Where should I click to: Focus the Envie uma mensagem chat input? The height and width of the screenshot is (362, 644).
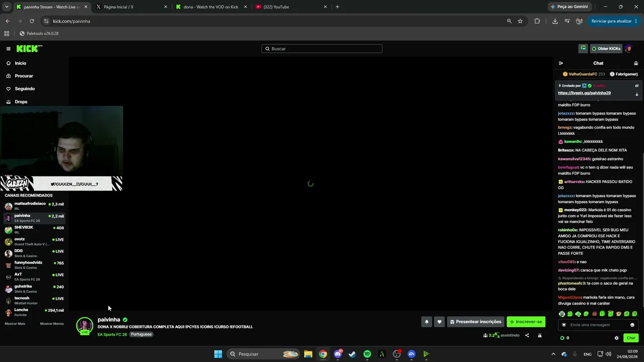tap(598, 325)
